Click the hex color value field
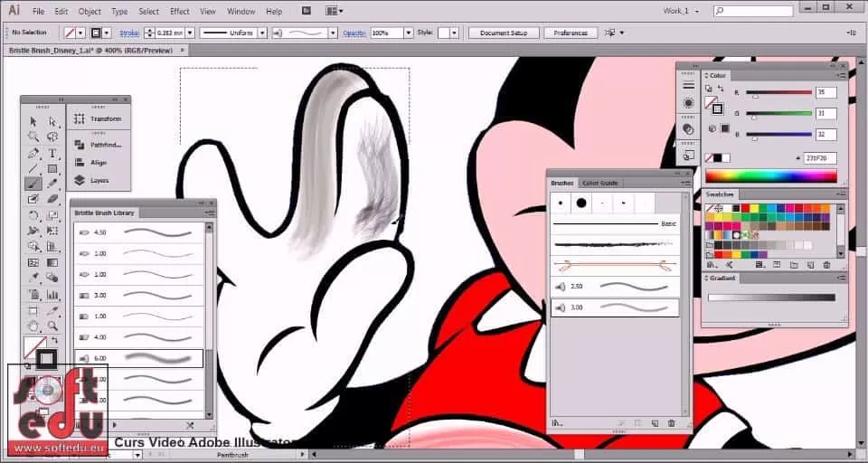The height and width of the screenshot is (463, 868). (820, 158)
